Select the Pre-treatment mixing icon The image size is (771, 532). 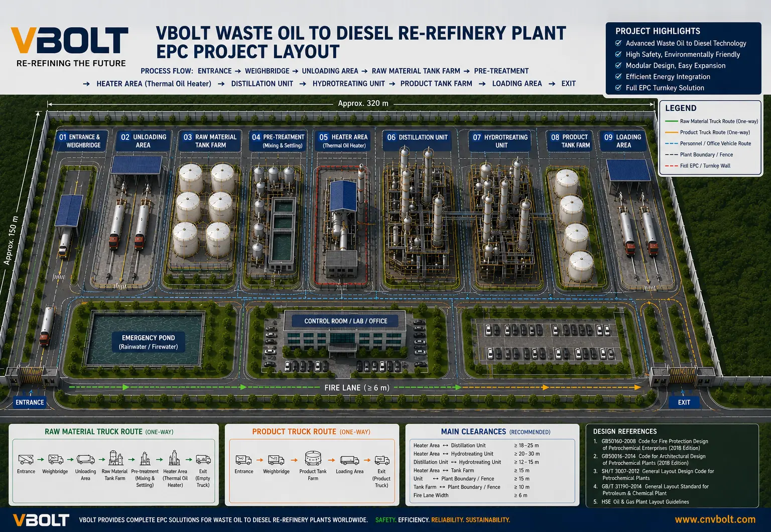pos(145,458)
